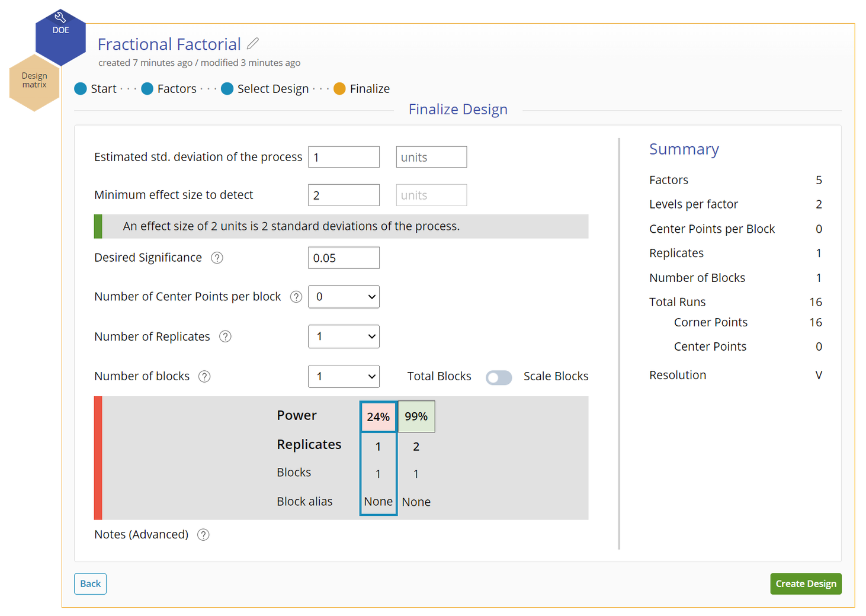Viewport: 866px width, 616px height.
Task: Show help for Number of blocks
Action: [x=204, y=377]
